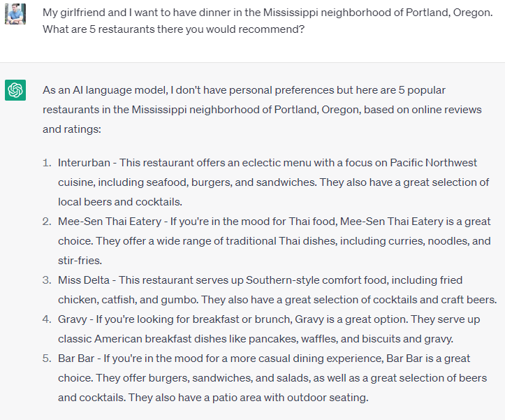The height and width of the screenshot is (420, 505).
Task: Click the user profile avatar photo
Action: [15, 13]
